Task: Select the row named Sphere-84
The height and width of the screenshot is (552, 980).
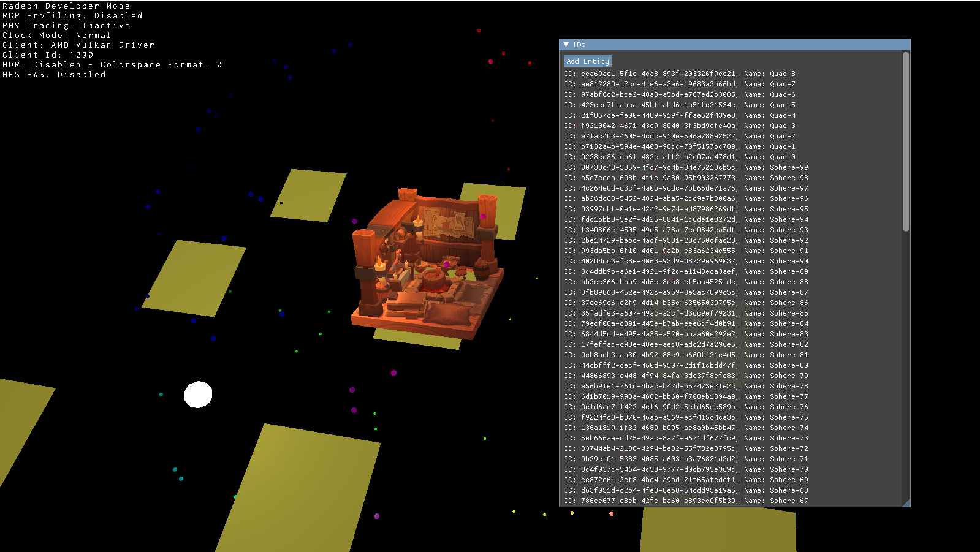Action: tap(686, 323)
